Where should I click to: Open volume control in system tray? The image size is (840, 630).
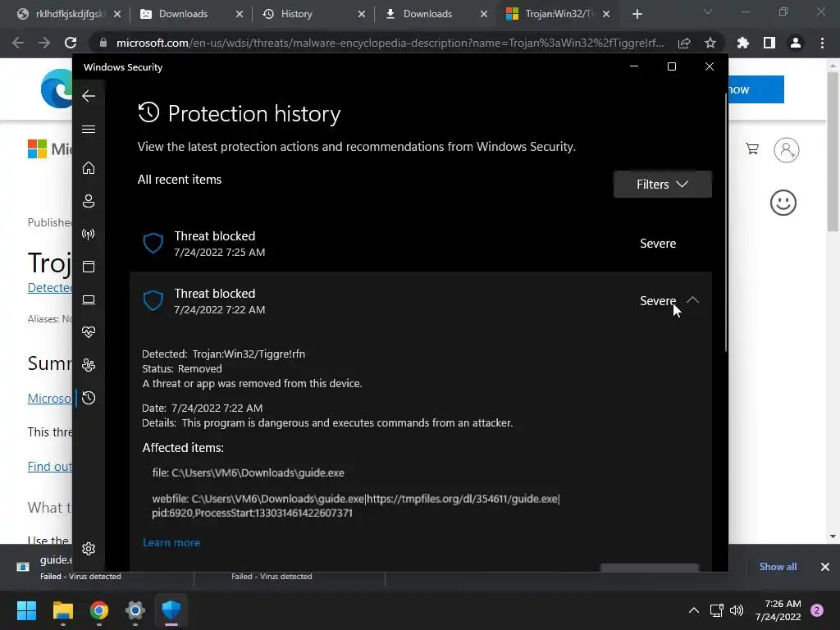point(737,610)
